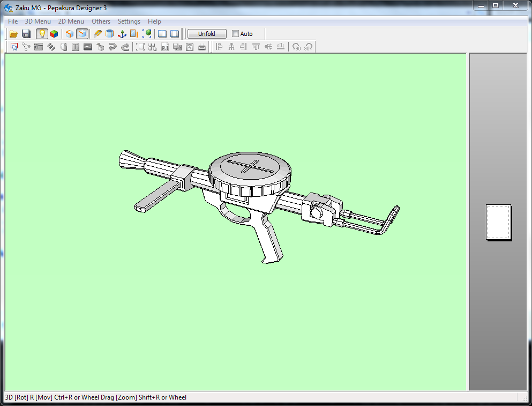Open the File menu
This screenshot has height=406, width=532.
click(x=13, y=21)
